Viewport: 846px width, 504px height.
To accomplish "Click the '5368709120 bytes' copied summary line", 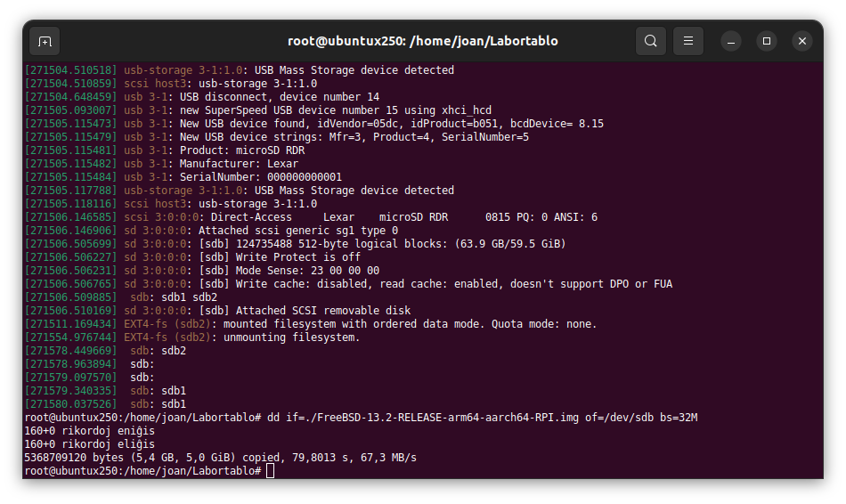I will 221,458.
